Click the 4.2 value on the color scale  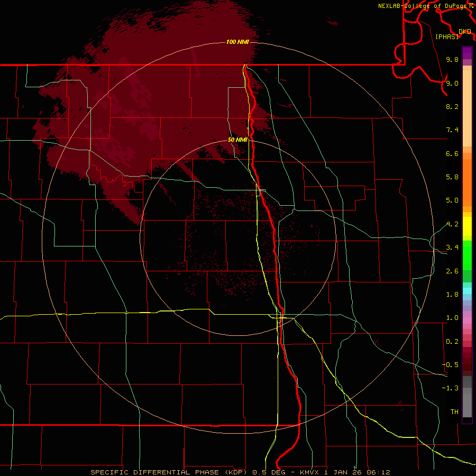[452, 224]
